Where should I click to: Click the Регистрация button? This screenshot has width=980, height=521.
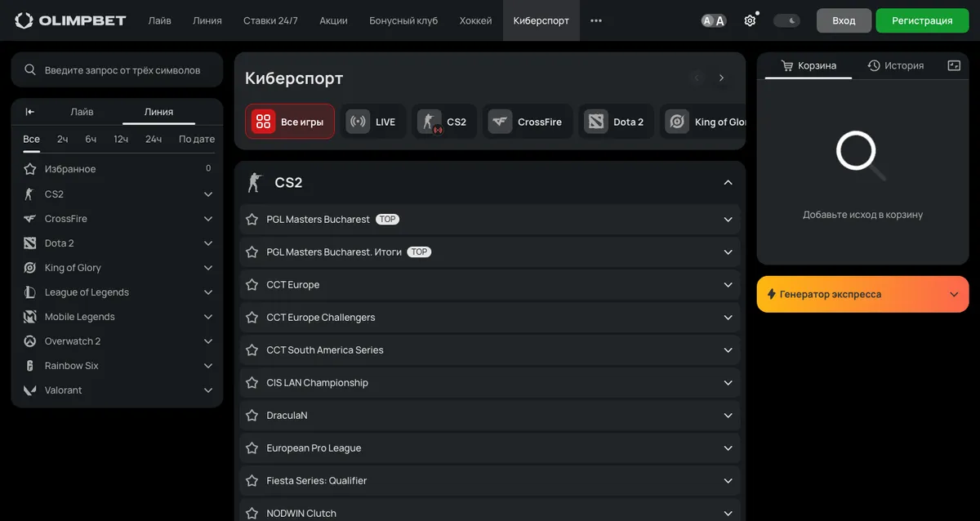922,20
